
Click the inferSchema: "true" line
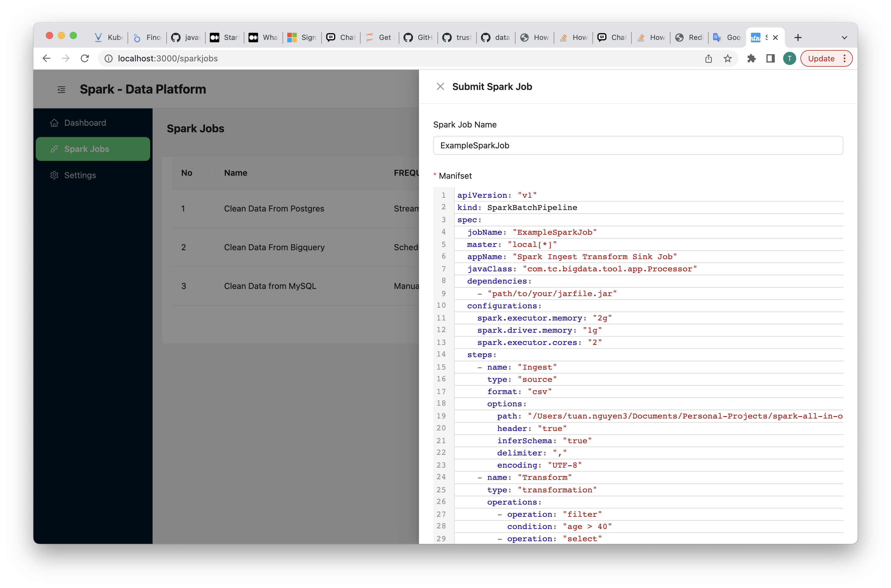coord(649,441)
